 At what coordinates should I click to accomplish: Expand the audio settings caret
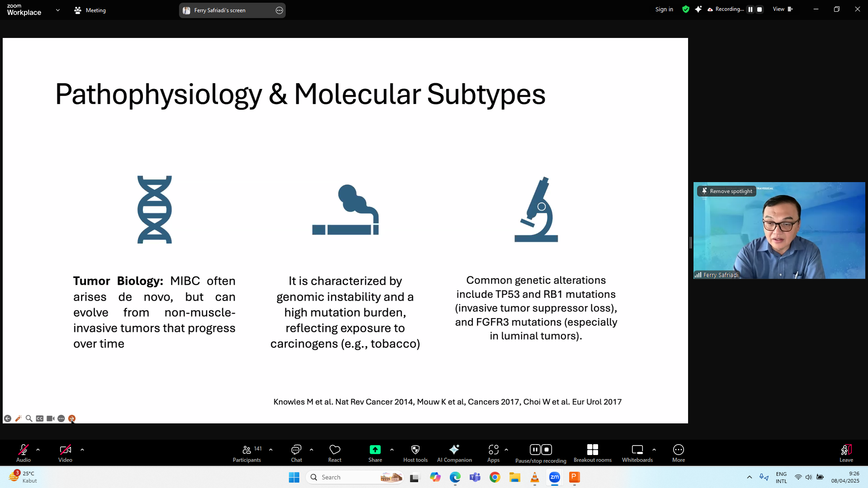click(38, 450)
